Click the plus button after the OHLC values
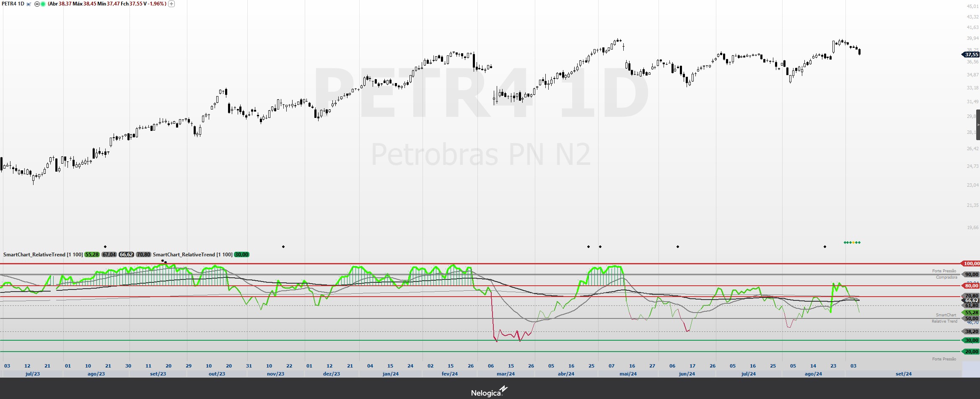Image resolution: width=980 pixels, height=399 pixels. click(171, 4)
